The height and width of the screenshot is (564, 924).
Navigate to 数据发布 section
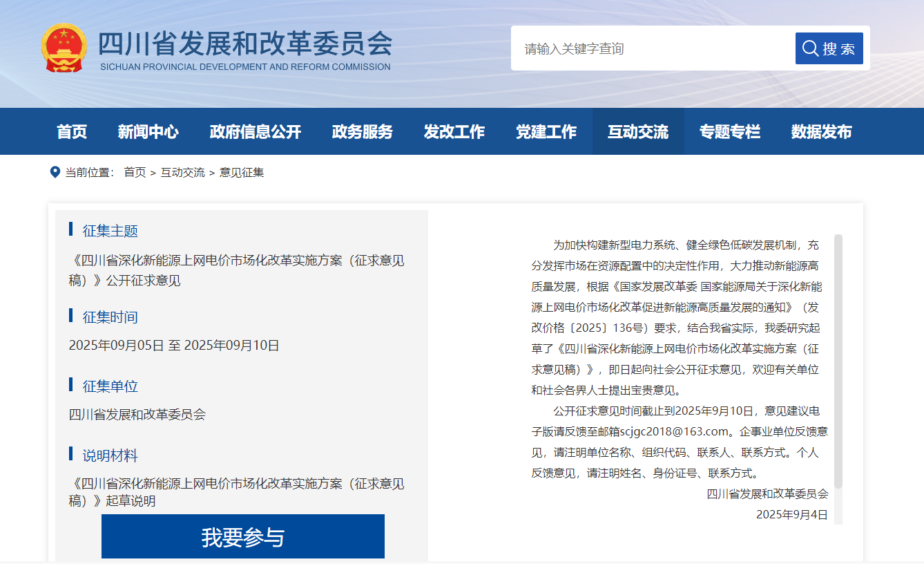point(821,132)
